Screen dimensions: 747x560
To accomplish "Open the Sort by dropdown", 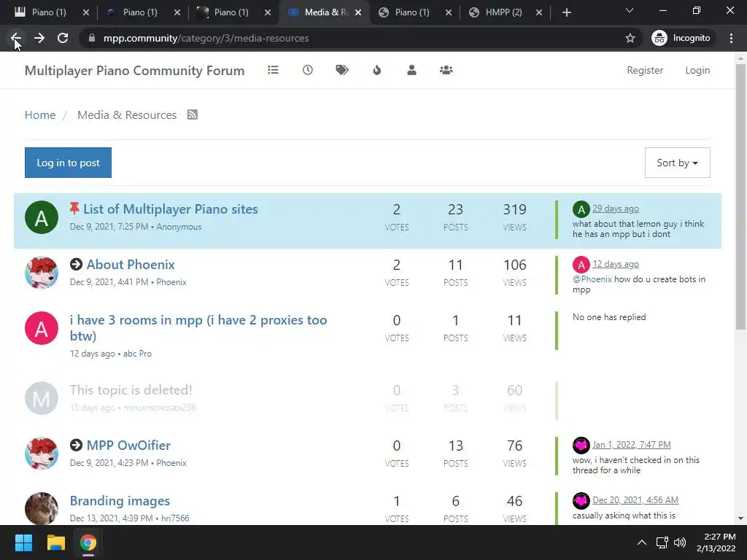I will point(678,163).
